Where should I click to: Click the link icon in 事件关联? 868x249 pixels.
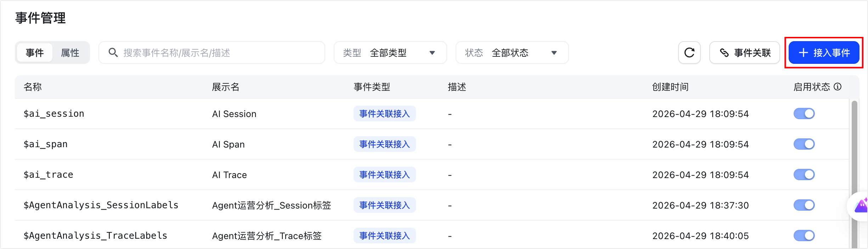coord(724,53)
